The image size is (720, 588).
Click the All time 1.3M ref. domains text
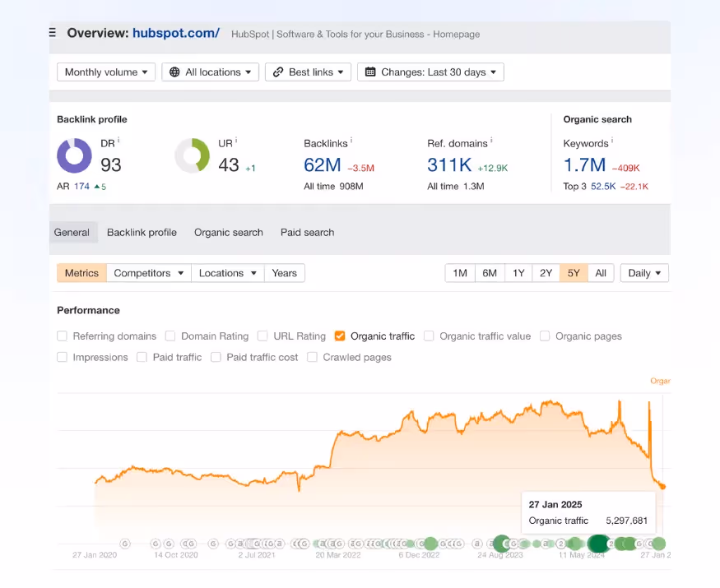click(x=456, y=187)
